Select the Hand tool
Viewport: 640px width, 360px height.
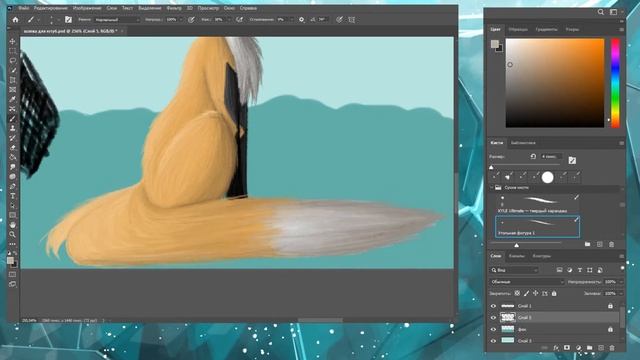click(x=13, y=225)
